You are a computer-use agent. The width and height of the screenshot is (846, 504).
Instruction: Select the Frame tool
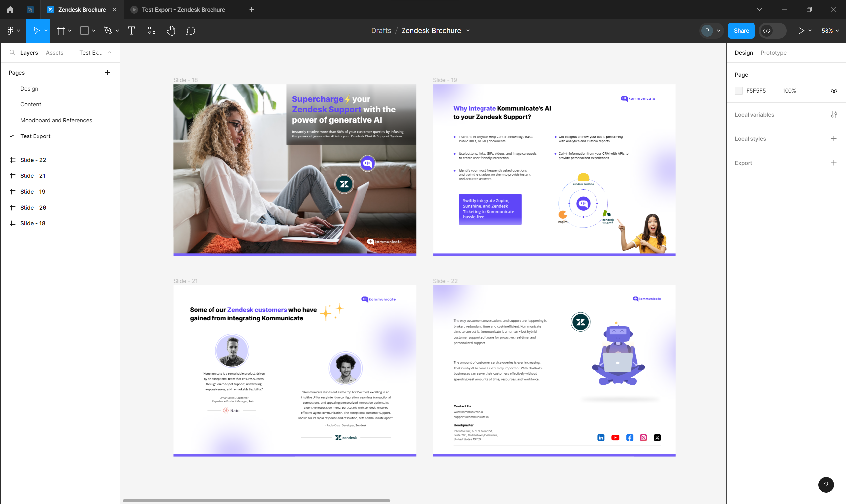click(x=61, y=30)
